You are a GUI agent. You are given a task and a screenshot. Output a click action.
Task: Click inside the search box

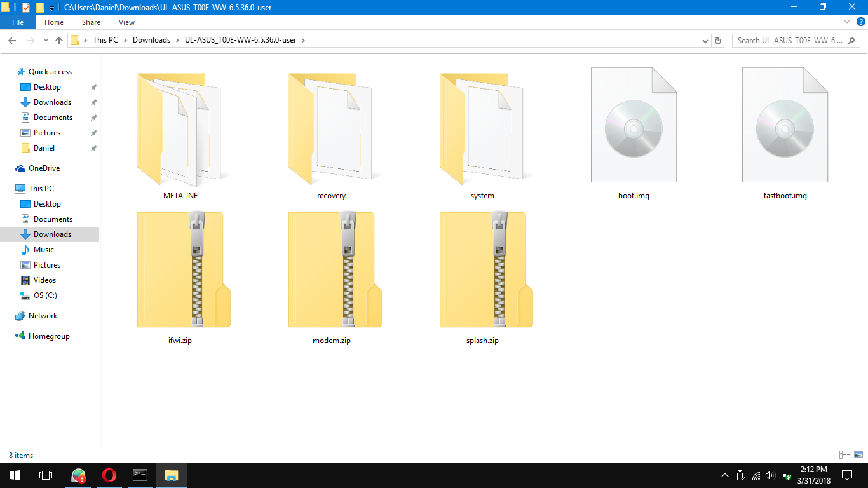pos(791,40)
